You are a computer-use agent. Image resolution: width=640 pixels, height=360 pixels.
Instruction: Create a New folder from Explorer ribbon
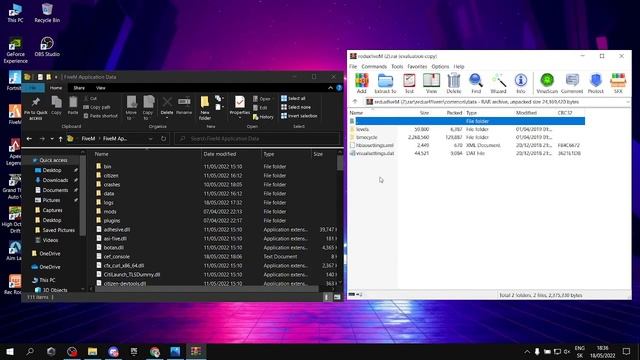[204, 108]
